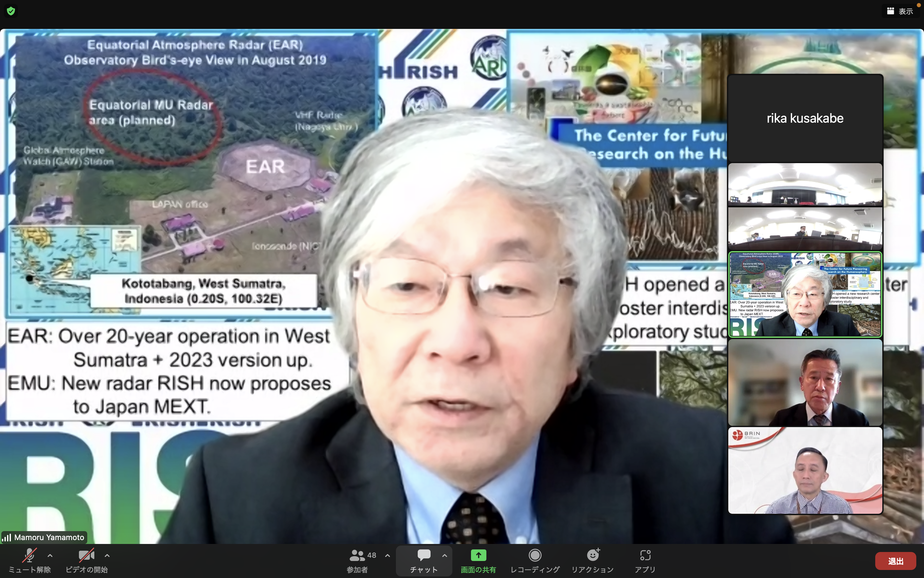This screenshot has height=578, width=924.
Task: Select the man in dark suit thumbnail
Action: 805,382
